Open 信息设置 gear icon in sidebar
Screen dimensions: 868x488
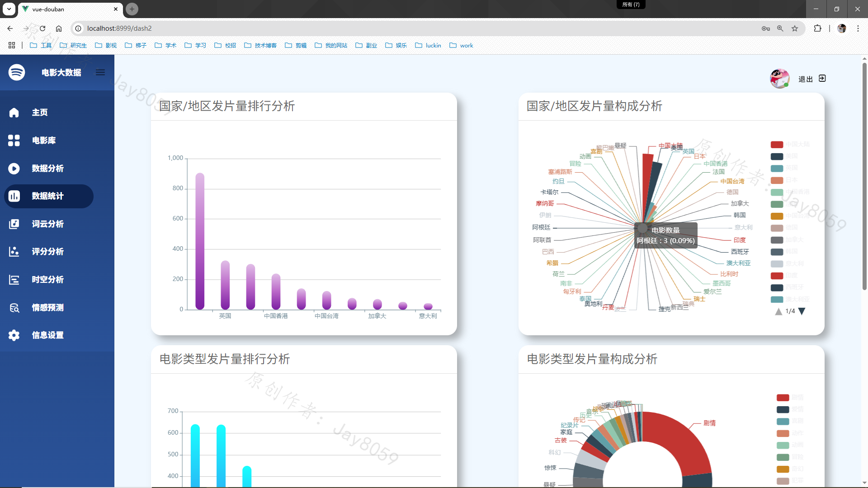[x=14, y=335]
